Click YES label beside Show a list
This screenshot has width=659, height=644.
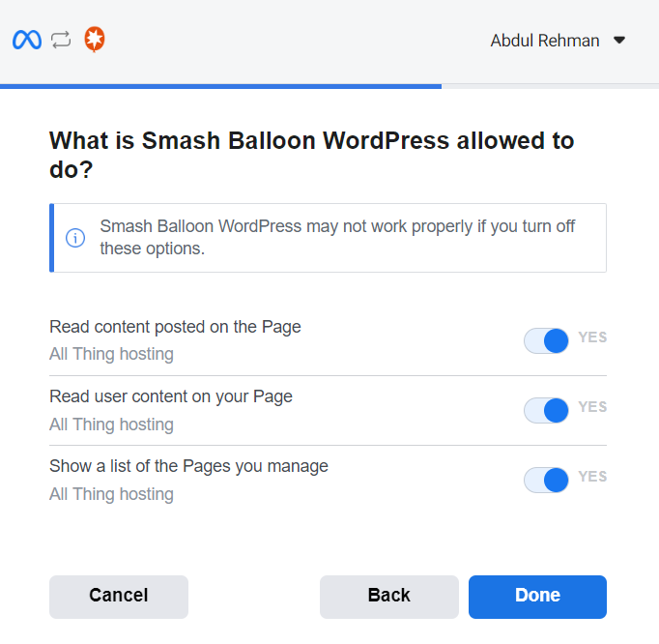point(592,477)
